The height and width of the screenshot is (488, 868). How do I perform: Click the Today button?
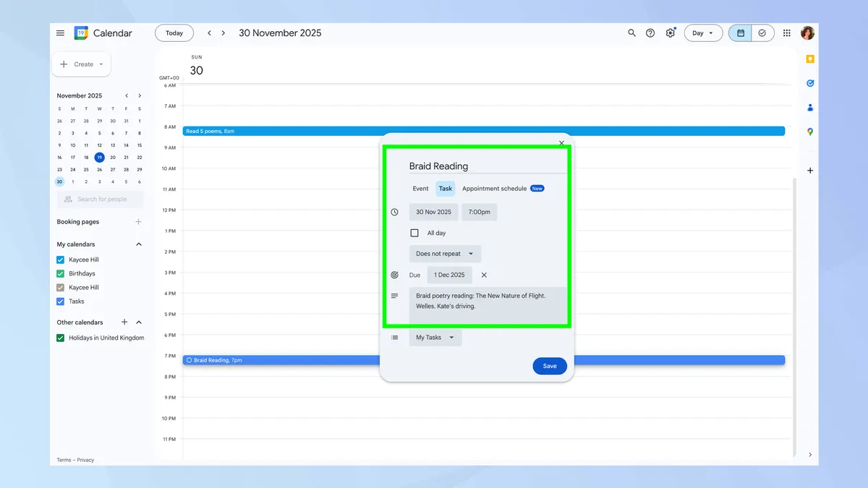pyautogui.click(x=174, y=33)
